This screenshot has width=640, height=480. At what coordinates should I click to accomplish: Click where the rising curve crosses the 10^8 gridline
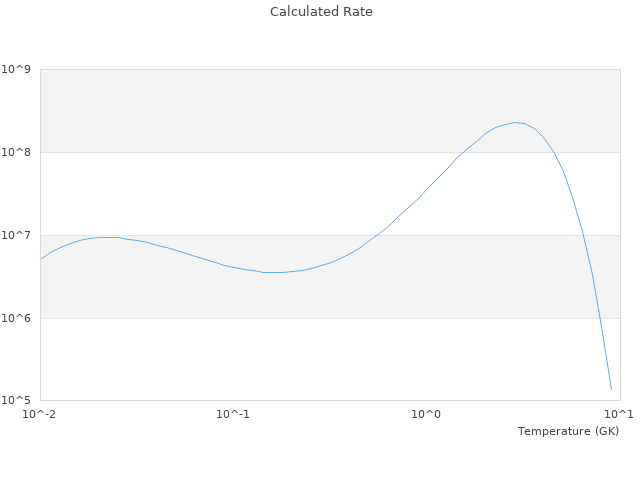coord(463,152)
